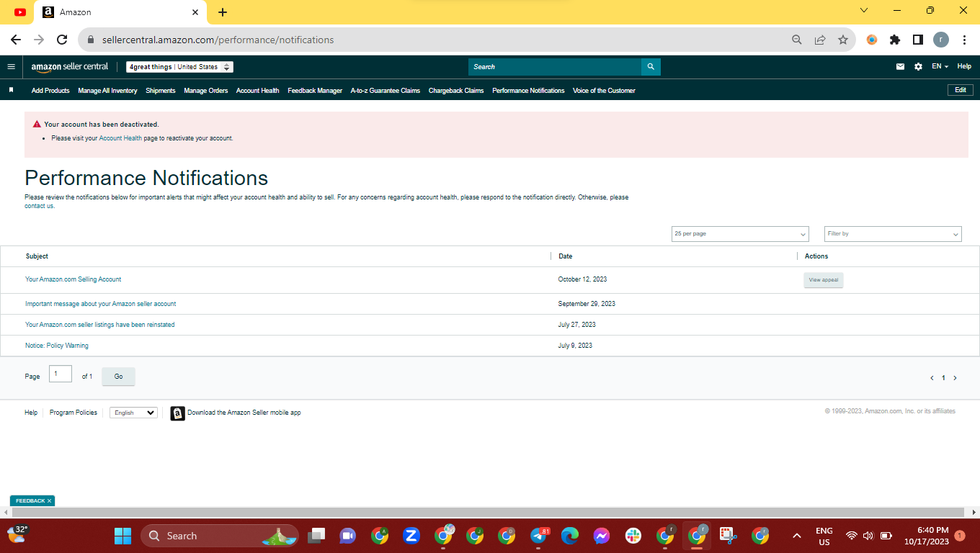Go to the next page with the right chevron
The image size is (980, 553).
[955, 378]
